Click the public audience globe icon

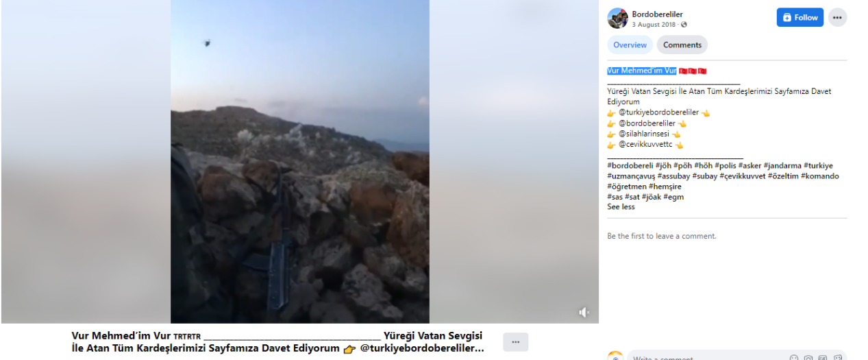(x=684, y=25)
